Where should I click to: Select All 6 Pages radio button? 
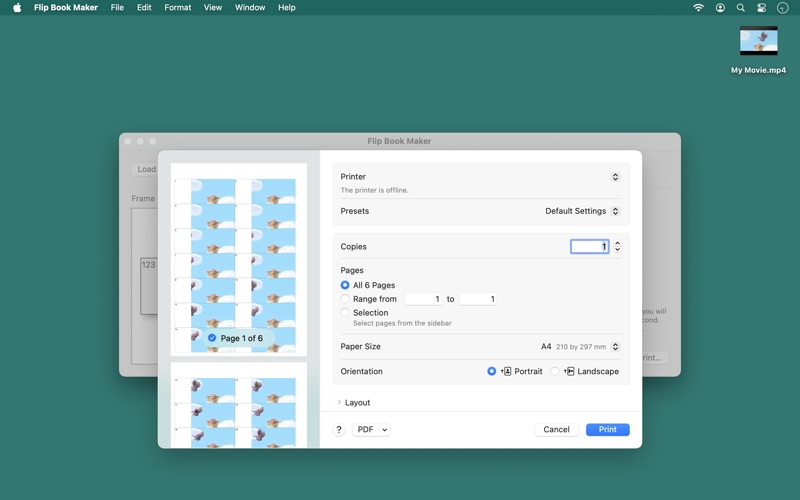pyautogui.click(x=345, y=285)
